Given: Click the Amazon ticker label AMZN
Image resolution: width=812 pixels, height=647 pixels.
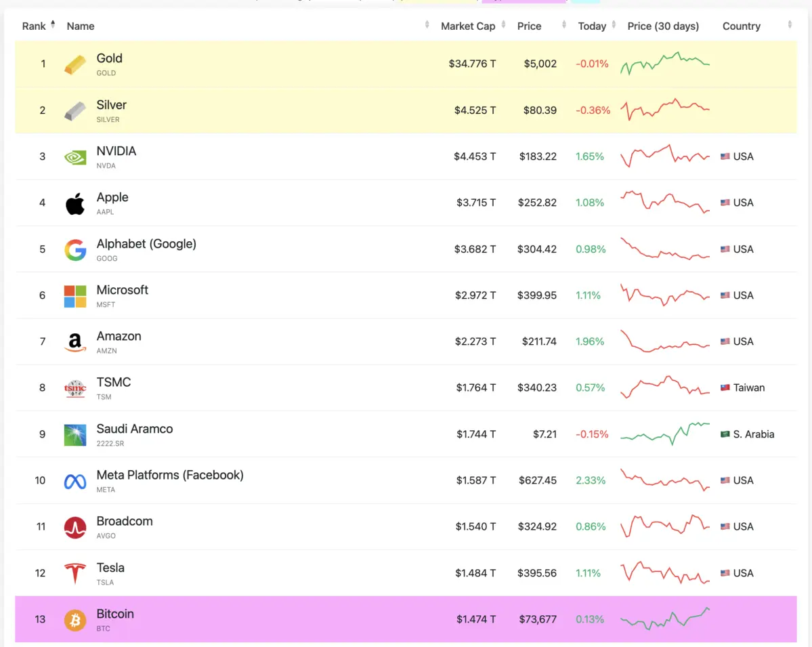Looking at the screenshot, I should [x=106, y=351].
